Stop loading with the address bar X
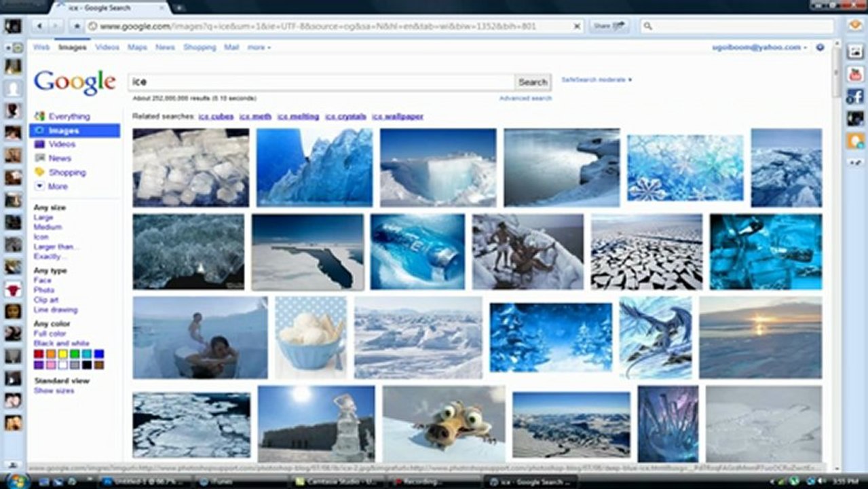Screen dimensions: 868x489 577,26
